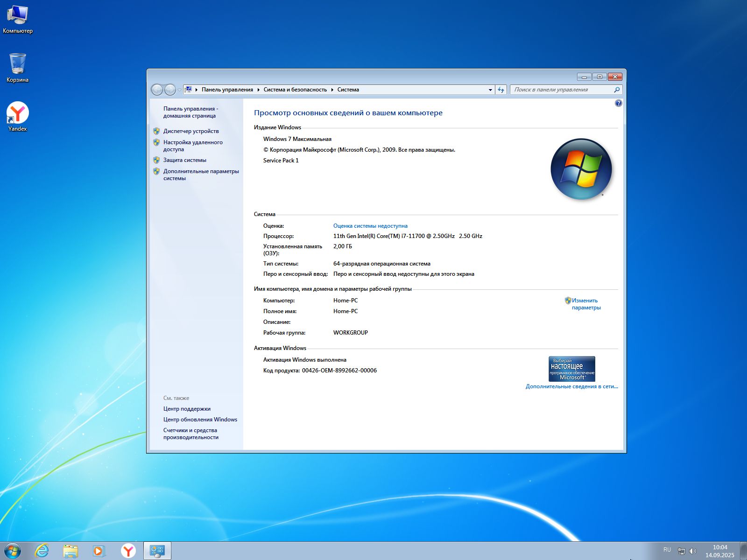Click the Back navigation arrow button
The width and height of the screenshot is (747, 560).
pos(157,90)
